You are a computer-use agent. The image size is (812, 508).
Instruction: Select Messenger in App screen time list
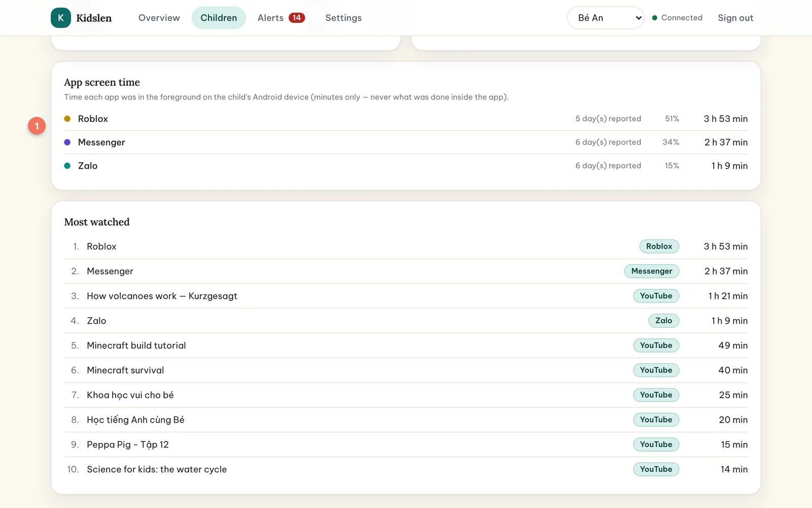click(x=101, y=142)
